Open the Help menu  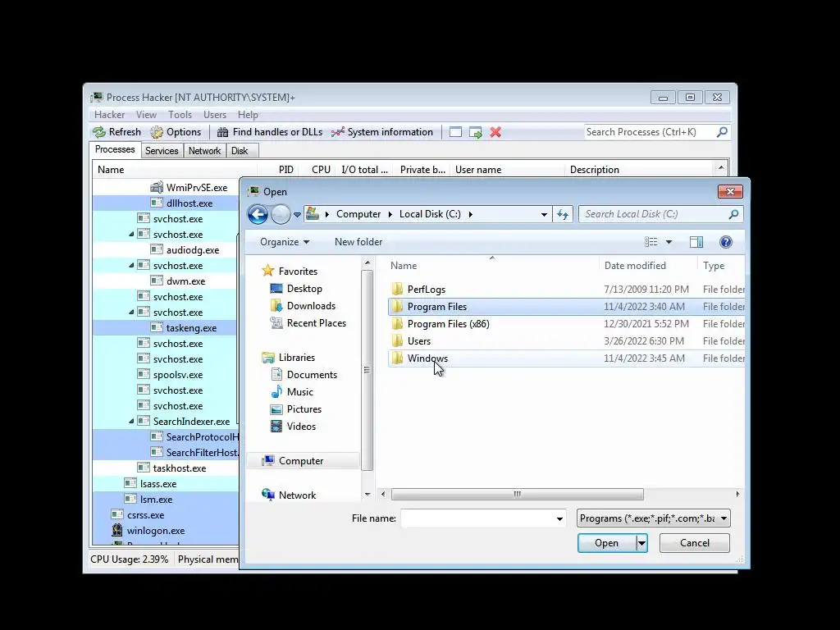[248, 115]
